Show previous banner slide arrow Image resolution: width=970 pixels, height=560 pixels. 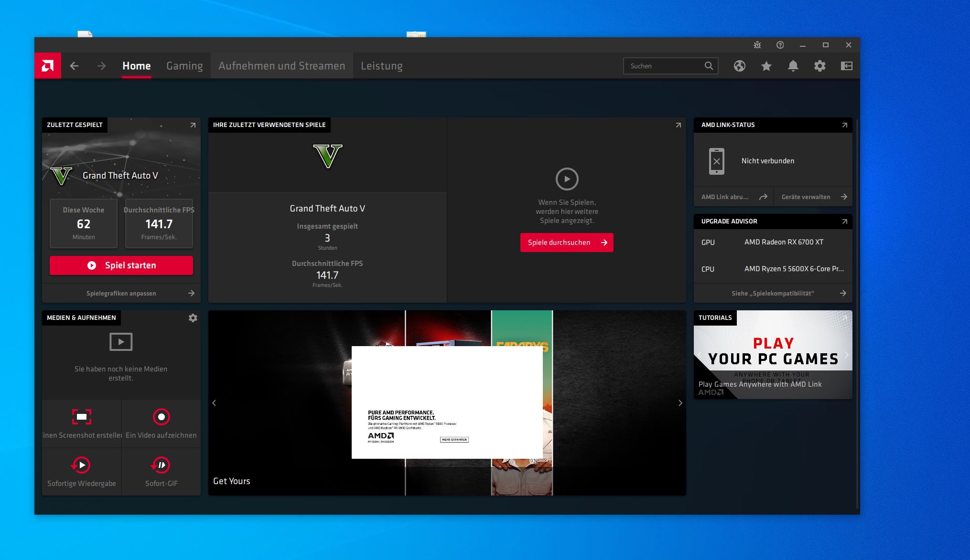click(x=214, y=403)
